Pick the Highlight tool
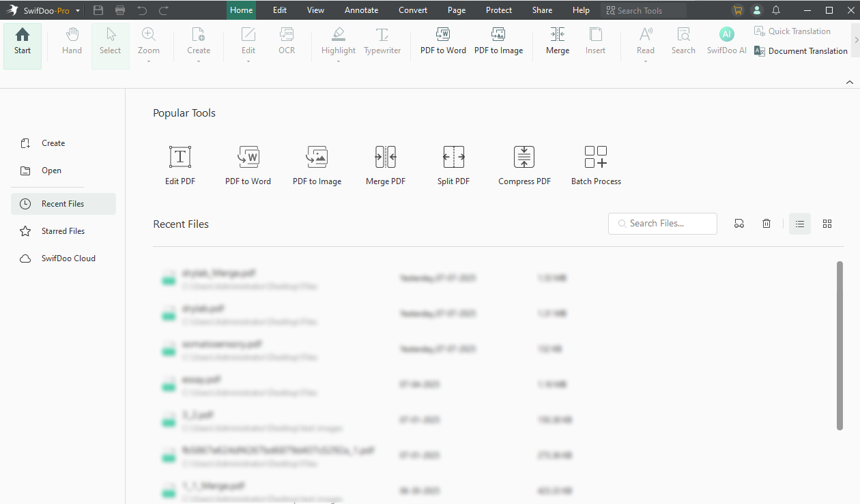The height and width of the screenshot is (504, 860). [339, 41]
